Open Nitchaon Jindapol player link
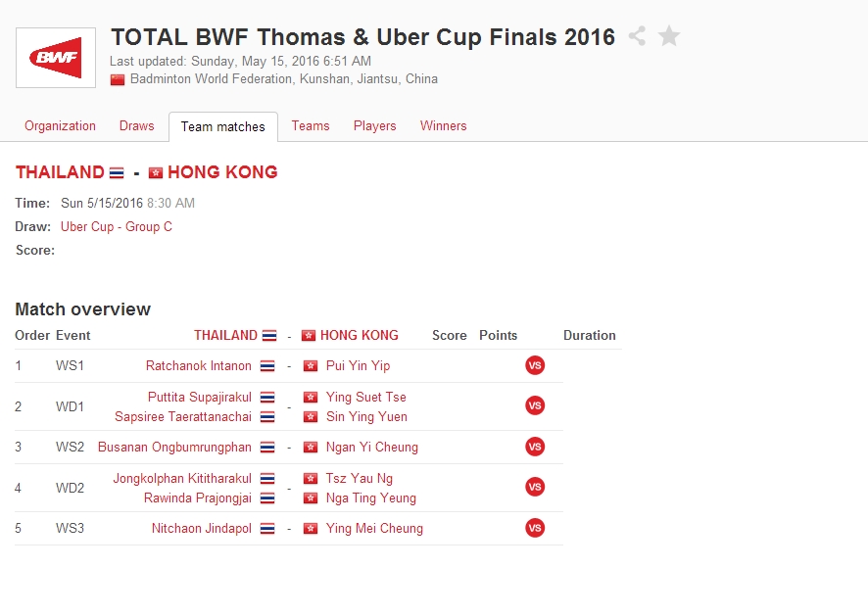868x616 pixels. click(x=202, y=528)
